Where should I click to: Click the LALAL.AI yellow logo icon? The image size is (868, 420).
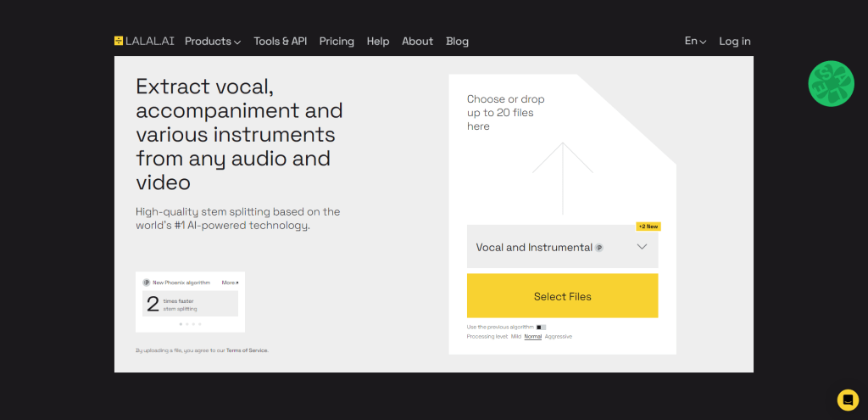pyautogui.click(x=119, y=41)
